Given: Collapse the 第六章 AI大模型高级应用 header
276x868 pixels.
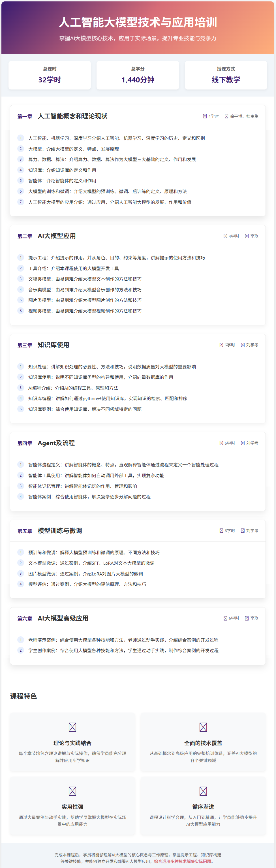Looking at the screenshot, I should tap(138, 618).
